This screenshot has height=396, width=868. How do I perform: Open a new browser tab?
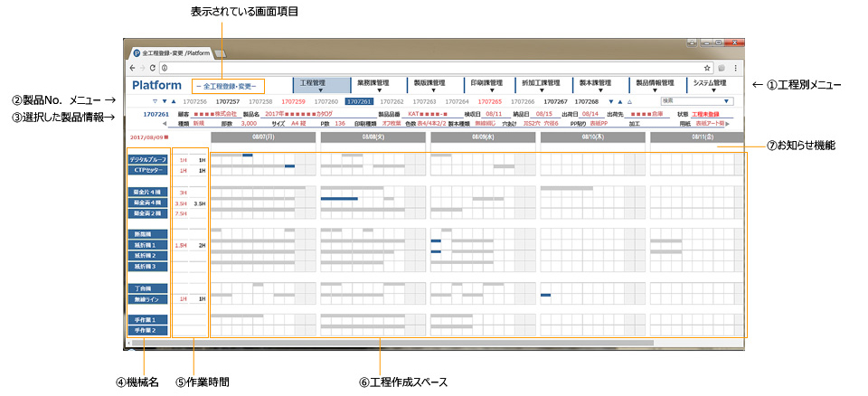[x=219, y=53]
